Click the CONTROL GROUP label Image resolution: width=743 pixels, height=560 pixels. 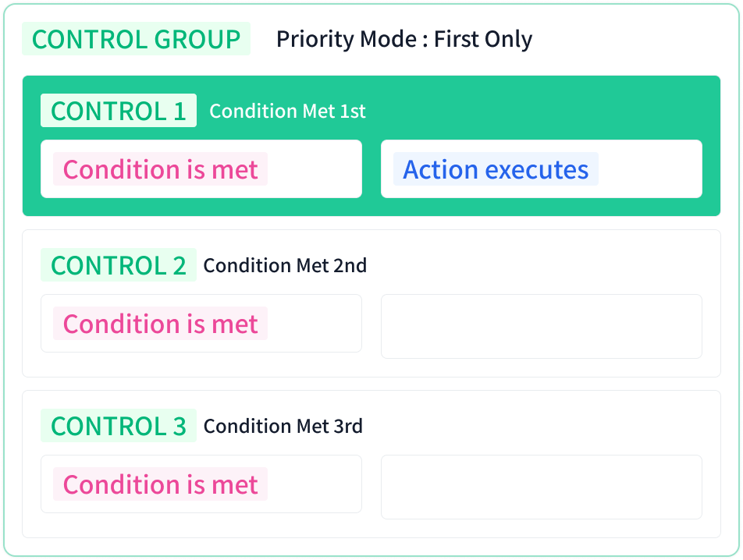coord(136,39)
